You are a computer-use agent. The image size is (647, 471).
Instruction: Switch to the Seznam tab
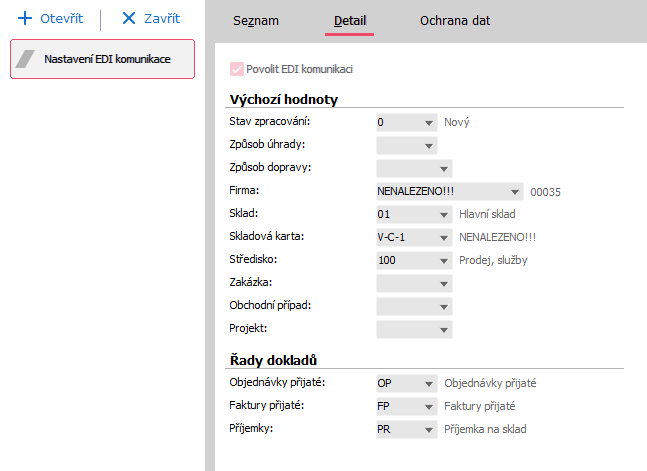(x=255, y=20)
